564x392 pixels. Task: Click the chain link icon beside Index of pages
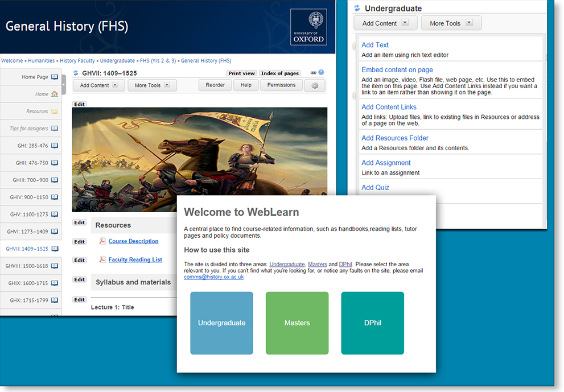click(313, 73)
